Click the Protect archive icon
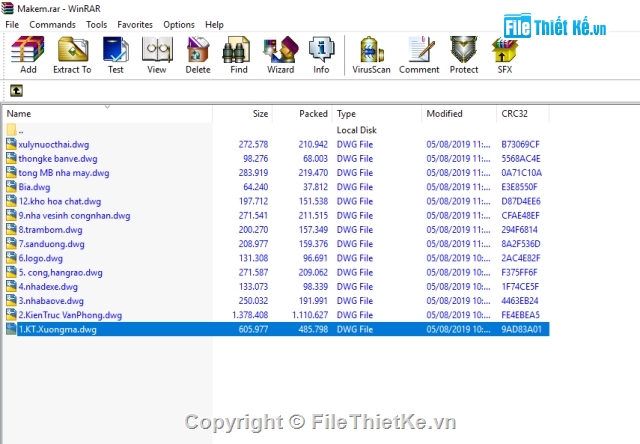This screenshot has width=640, height=444. [x=464, y=49]
